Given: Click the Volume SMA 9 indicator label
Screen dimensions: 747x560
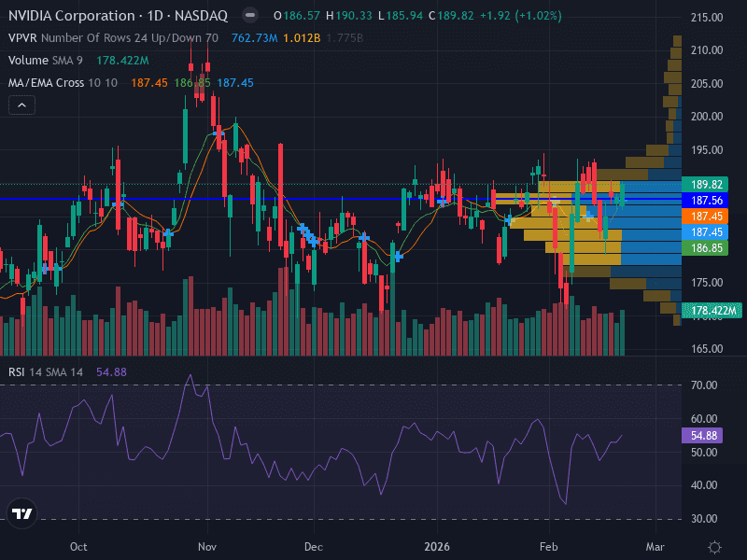Looking at the screenshot, I should [x=45, y=61].
